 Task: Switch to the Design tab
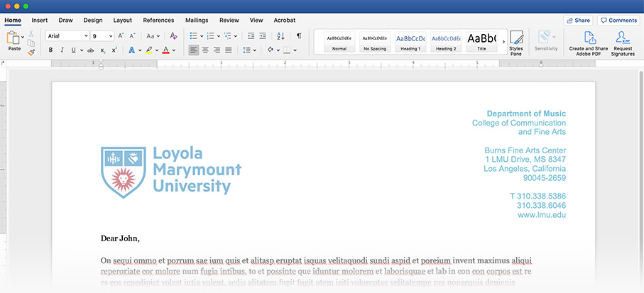tap(93, 20)
